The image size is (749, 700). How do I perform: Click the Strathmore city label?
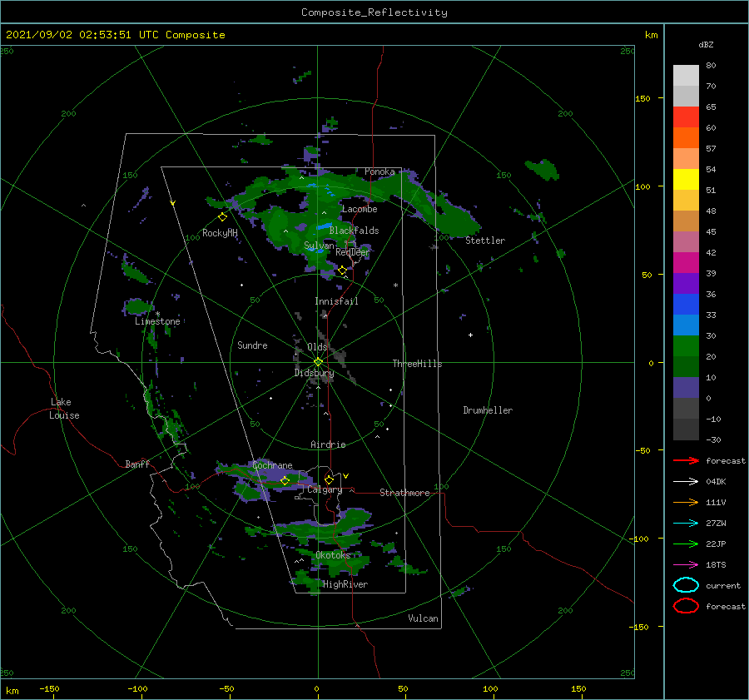pos(404,493)
